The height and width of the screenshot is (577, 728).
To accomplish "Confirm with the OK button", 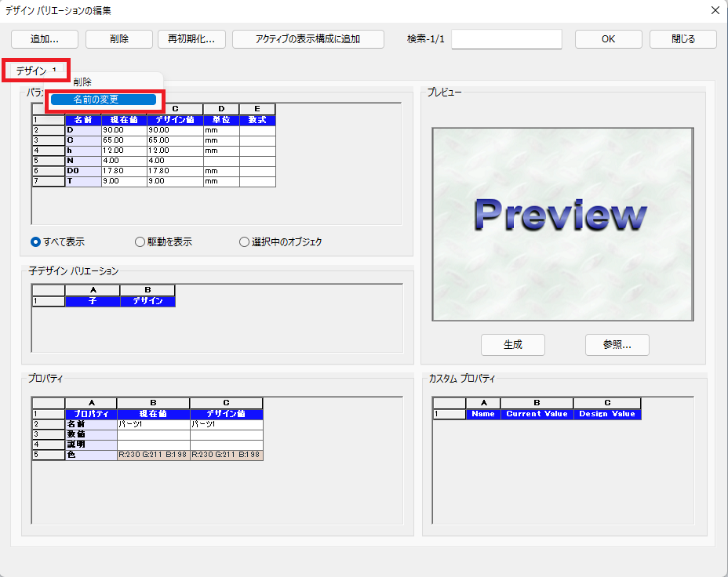I will pos(608,39).
